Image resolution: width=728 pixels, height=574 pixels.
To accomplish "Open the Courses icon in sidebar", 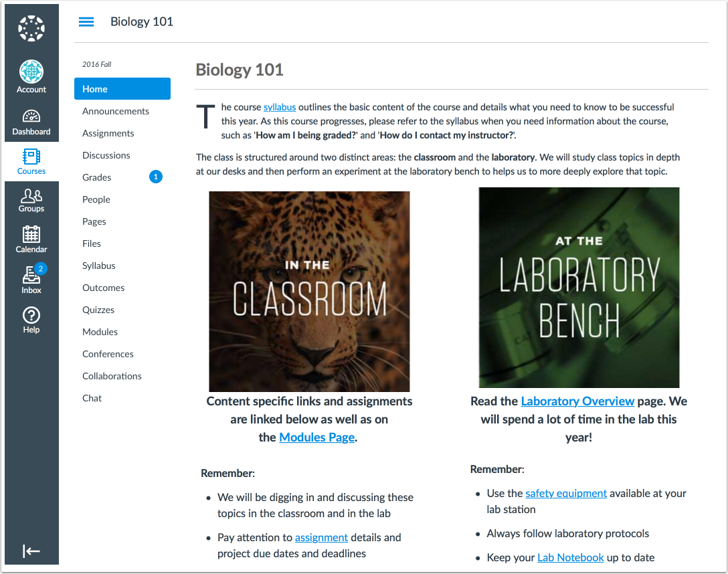I will tap(31, 161).
